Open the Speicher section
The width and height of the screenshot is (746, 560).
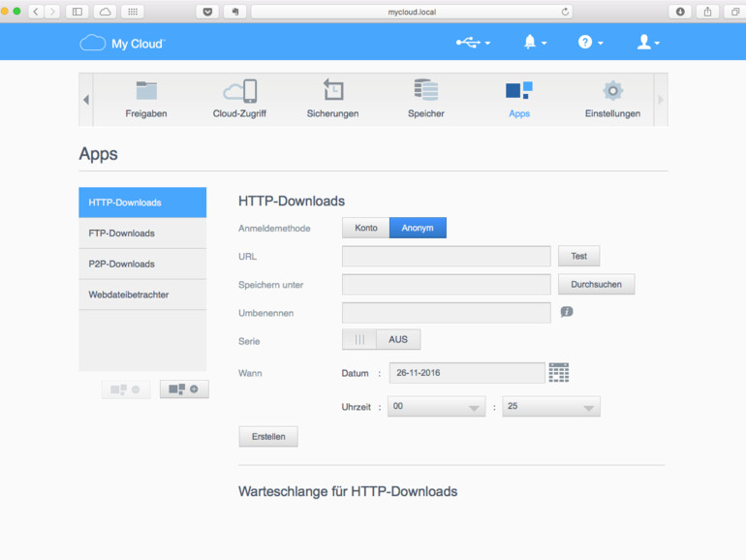click(426, 100)
